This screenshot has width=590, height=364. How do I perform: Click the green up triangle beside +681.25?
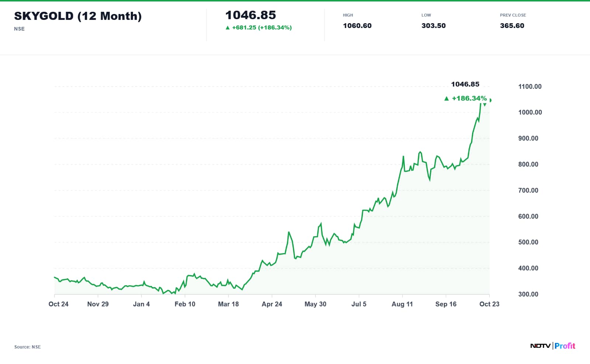click(x=228, y=28)
